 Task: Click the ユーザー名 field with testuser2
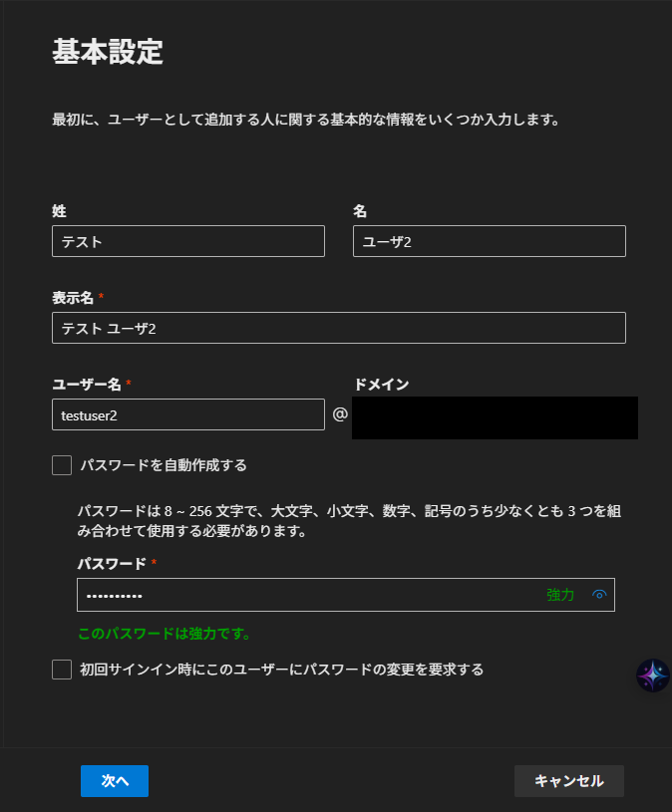(188, 414)
